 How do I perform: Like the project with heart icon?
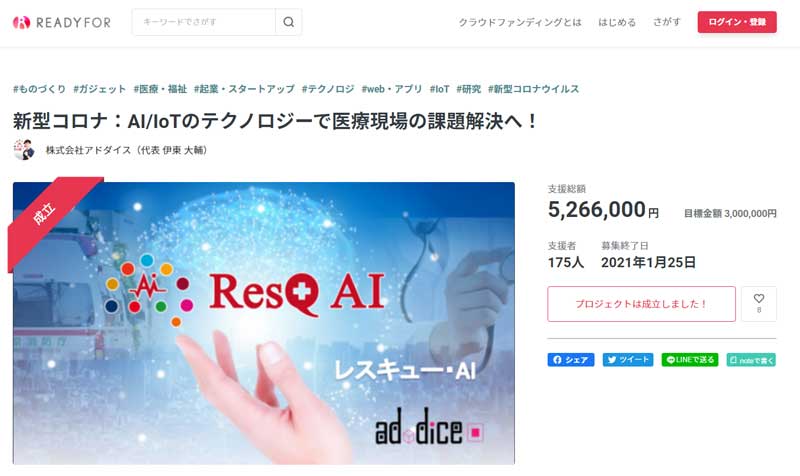click(x=759, y=304)
